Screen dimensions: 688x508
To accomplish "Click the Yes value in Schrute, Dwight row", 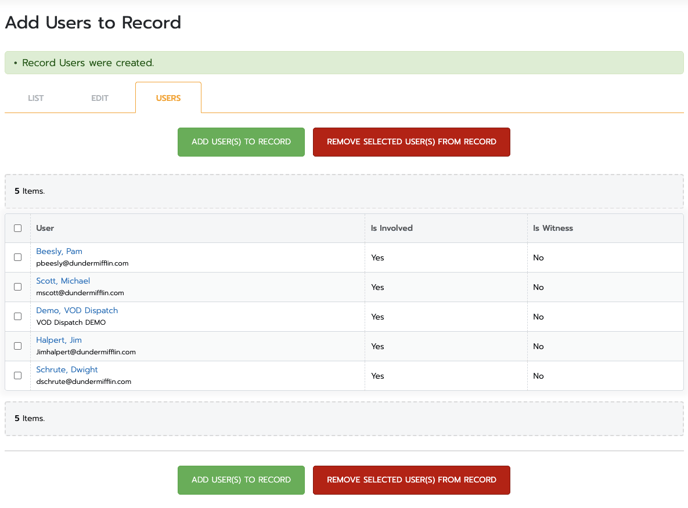I will click(x=377, y=376).
